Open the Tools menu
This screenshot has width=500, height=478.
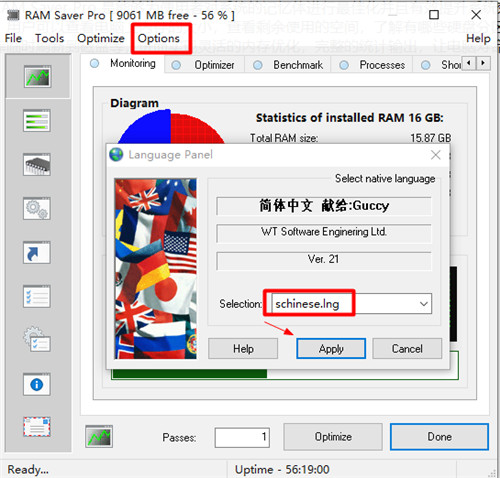pyautogui.click(x=50, y=38)
